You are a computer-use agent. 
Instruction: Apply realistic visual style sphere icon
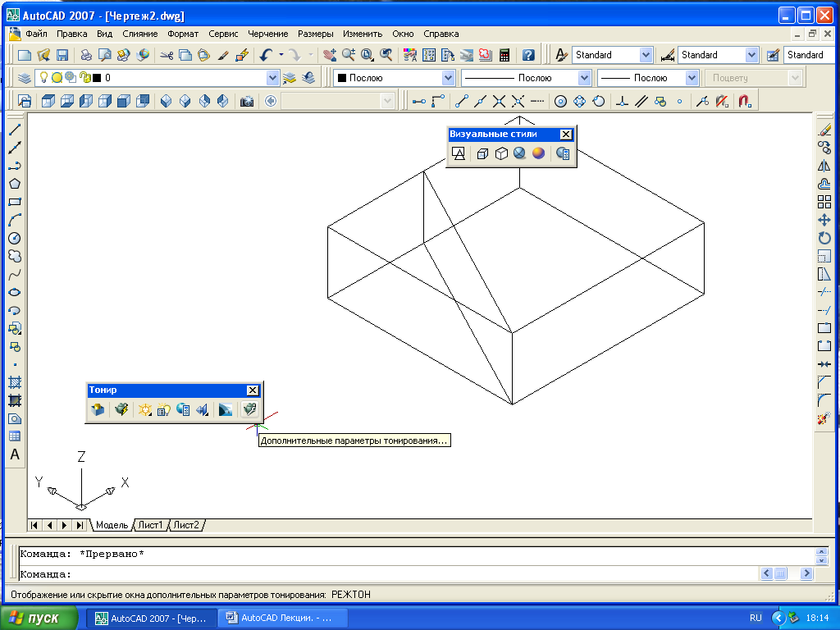coord(519,153)
